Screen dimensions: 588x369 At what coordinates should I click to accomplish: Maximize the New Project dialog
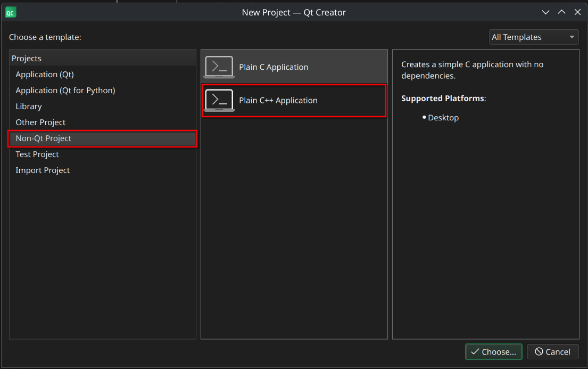pos(561,12)
